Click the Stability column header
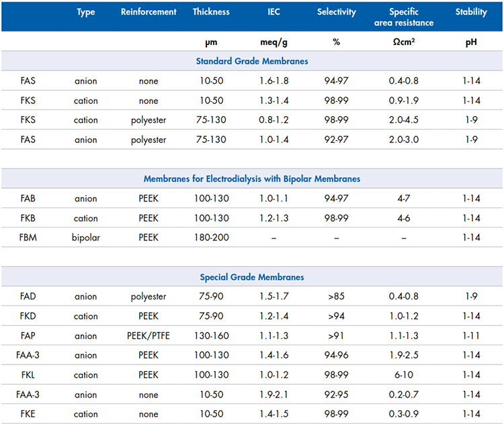Screen dimensions: 504x429 (x=471, y=12)
